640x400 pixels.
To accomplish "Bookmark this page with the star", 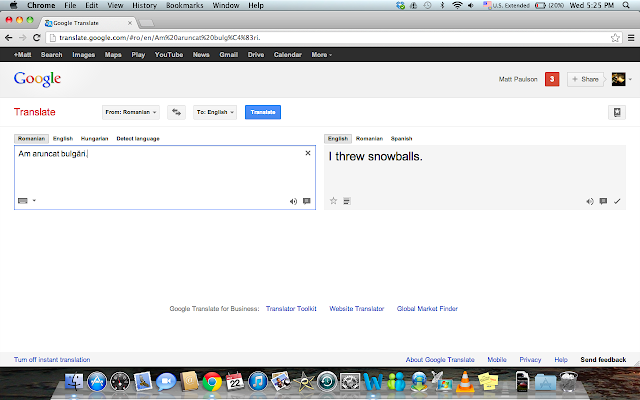I will tap(615, 38).
